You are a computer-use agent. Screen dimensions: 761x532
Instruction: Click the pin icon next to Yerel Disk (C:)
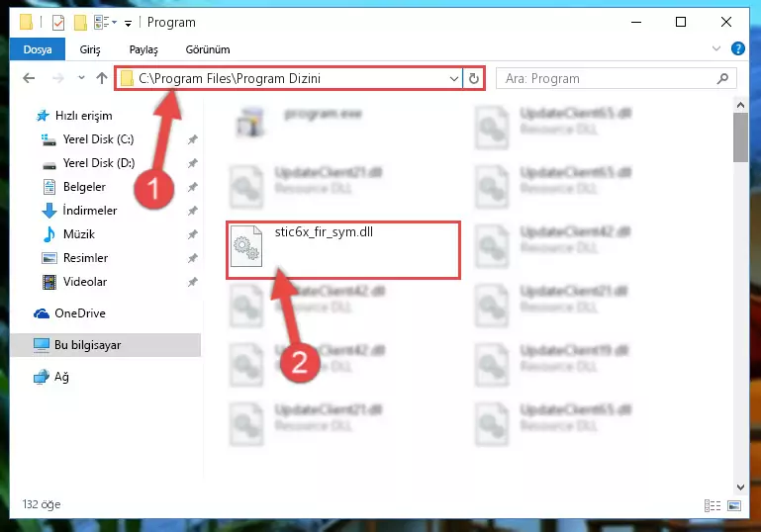(193, 139)
